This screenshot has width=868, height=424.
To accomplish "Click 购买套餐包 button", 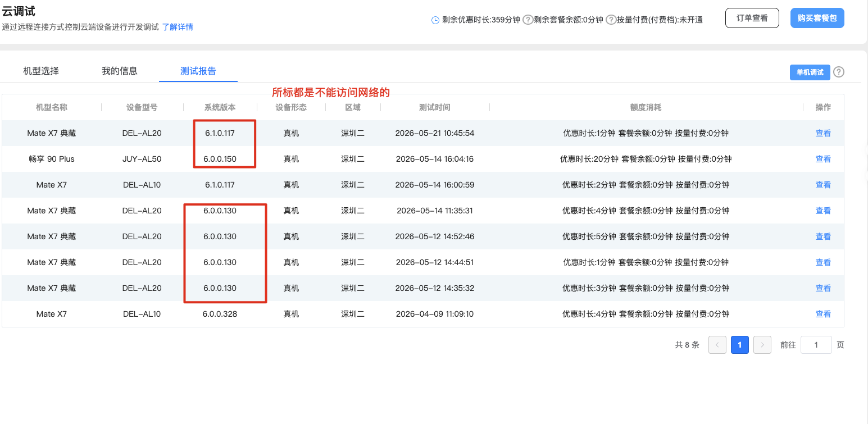I will [x=817, y=18].
